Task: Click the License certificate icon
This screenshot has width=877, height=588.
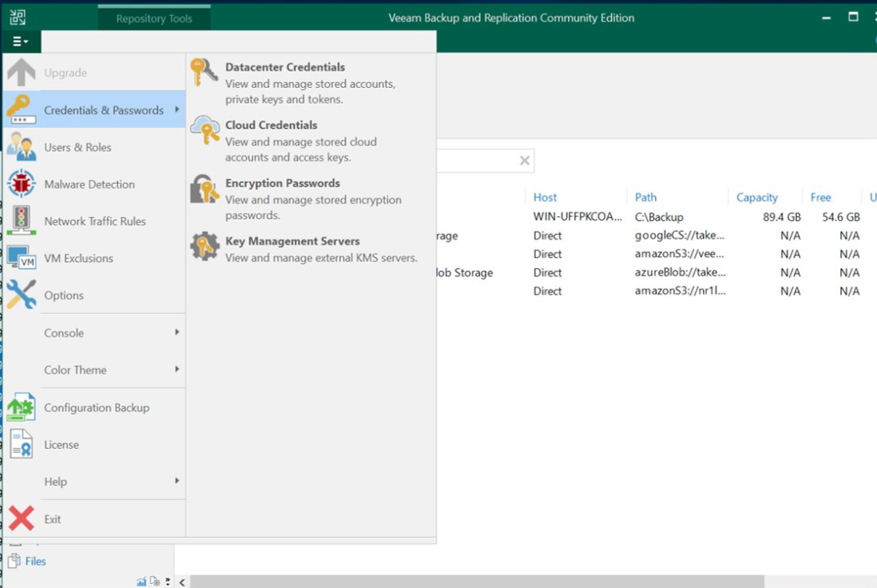Action: 22,444
